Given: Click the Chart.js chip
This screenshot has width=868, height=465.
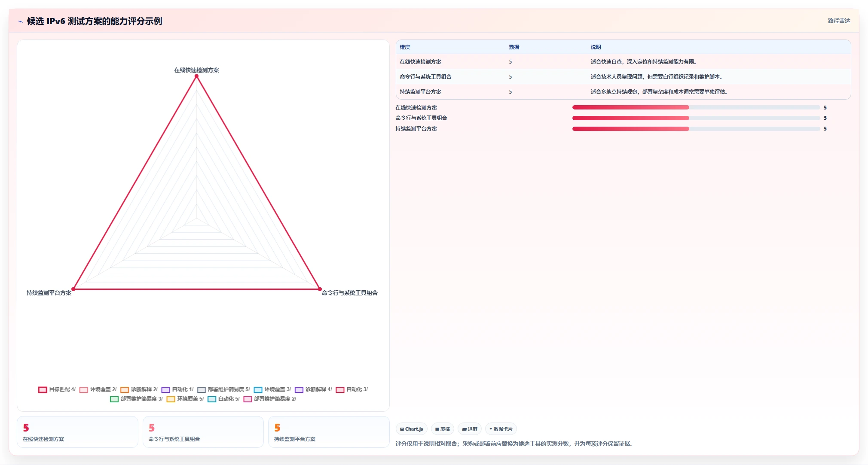Looking at the screenshot, I should [x=412, y=429].
